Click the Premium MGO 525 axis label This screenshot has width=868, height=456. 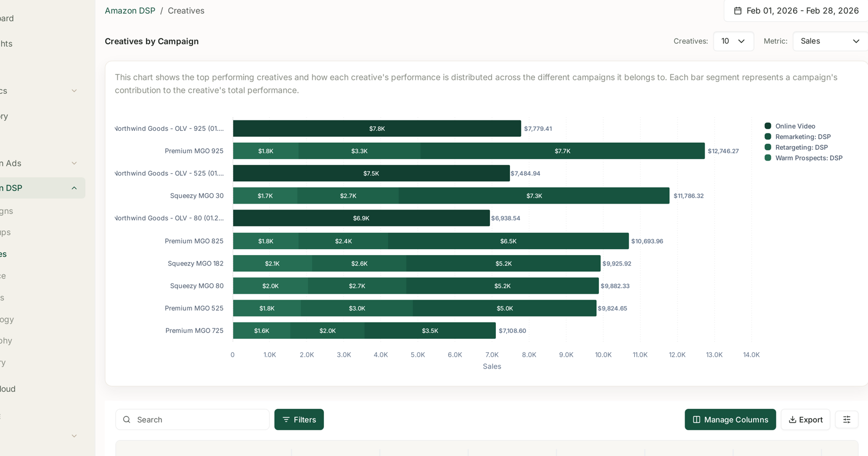(x=194, y=308)
